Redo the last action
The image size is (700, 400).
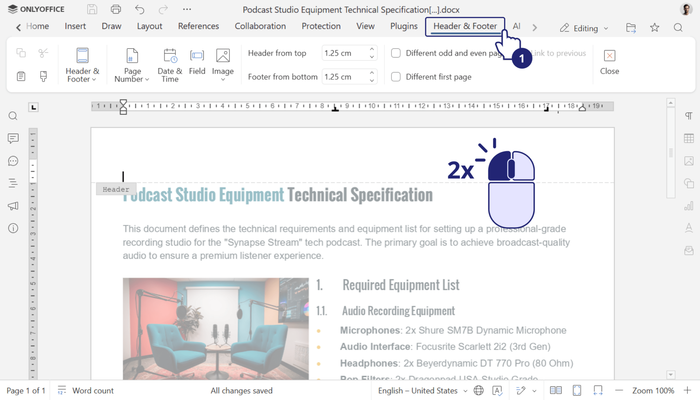163,9
